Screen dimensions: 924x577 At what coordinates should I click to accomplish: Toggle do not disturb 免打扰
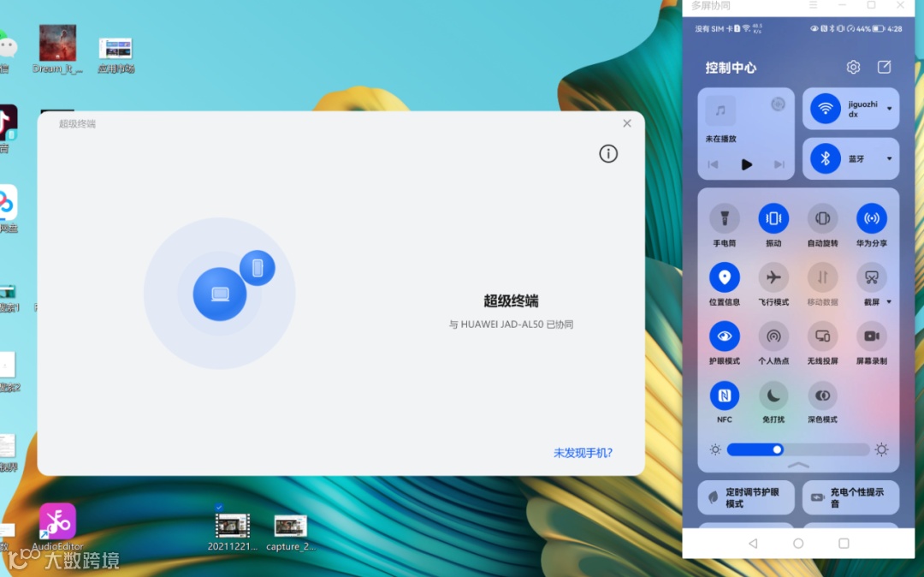(x=773, y=396)
